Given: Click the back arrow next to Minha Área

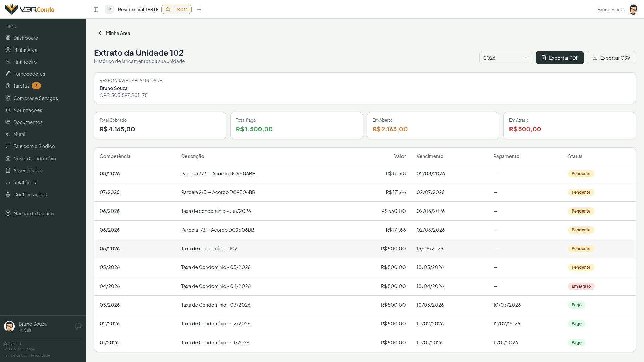Looking at the screenshot, I should click(x=101, y=33).
